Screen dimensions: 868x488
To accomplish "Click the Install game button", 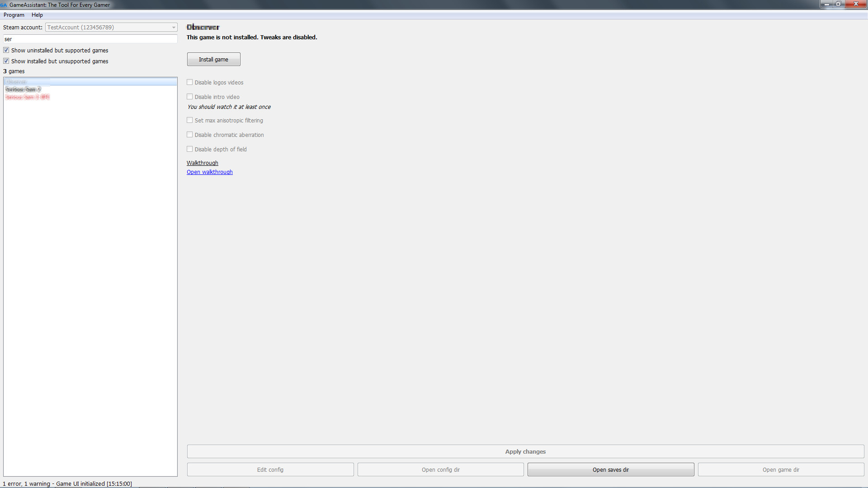I will pyautogui.click(x=213, y=59).
